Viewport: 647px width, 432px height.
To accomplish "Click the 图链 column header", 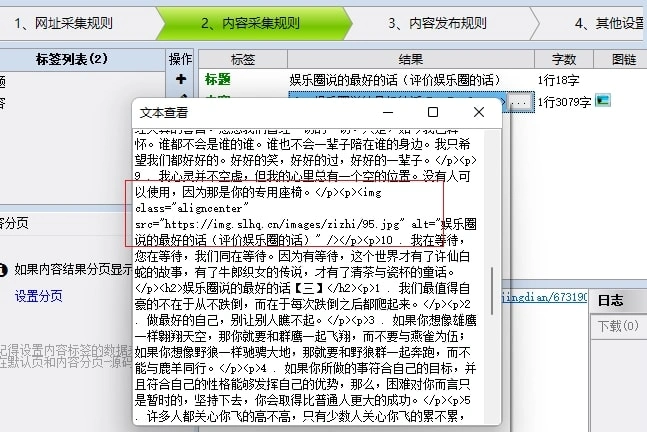I will tap(622, 59).
